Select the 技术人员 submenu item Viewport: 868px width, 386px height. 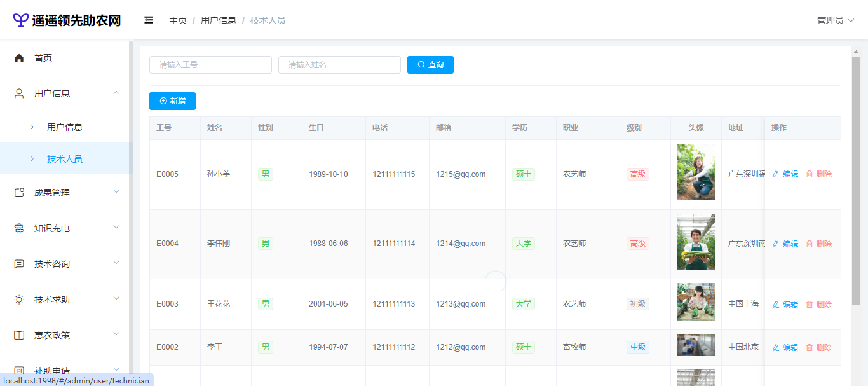pyautogui.click(x=65, y=159)
